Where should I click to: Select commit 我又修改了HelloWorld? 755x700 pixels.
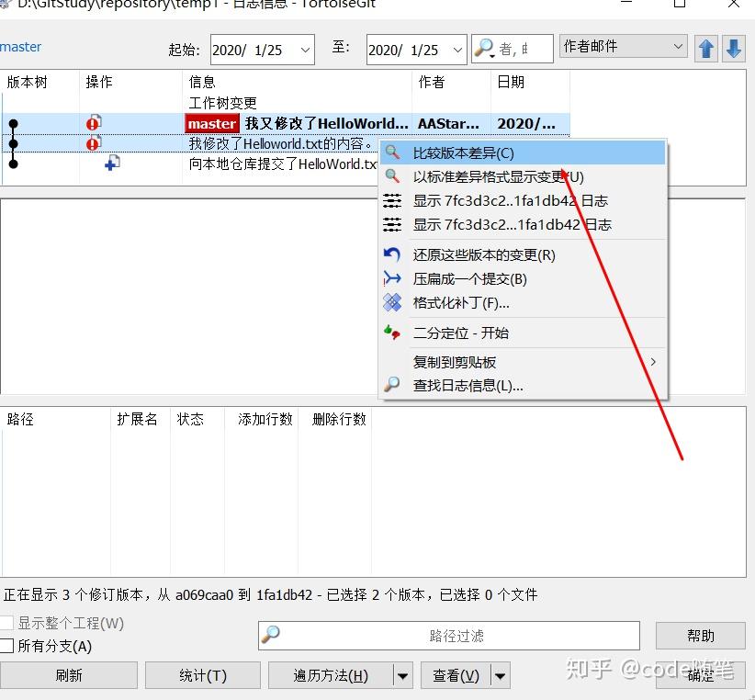tap(286, 124)
